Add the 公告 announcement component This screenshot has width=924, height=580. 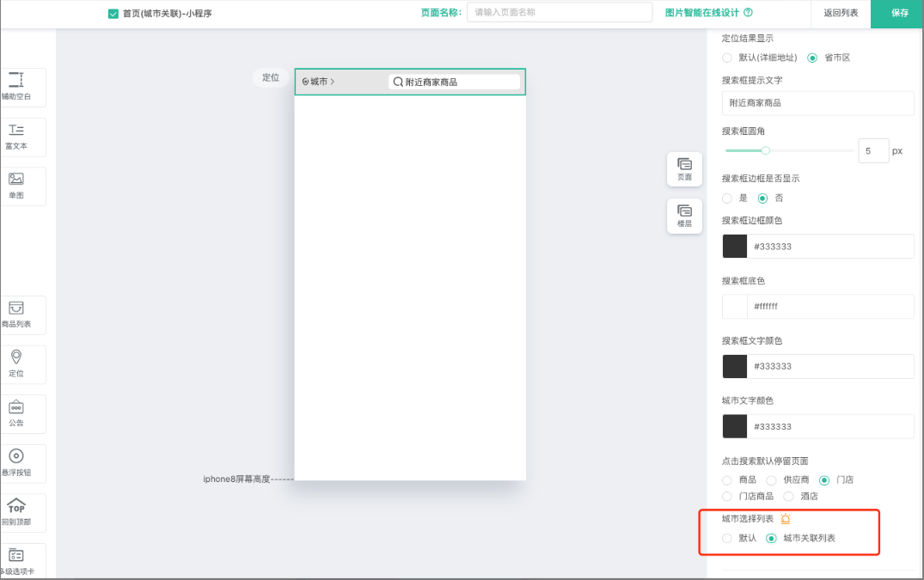coord(16,413)
